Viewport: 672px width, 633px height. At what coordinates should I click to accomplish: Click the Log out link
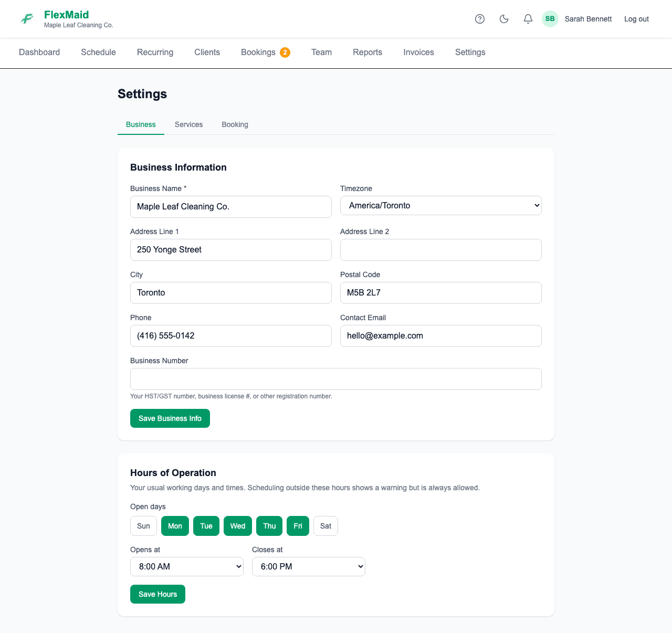636,19
